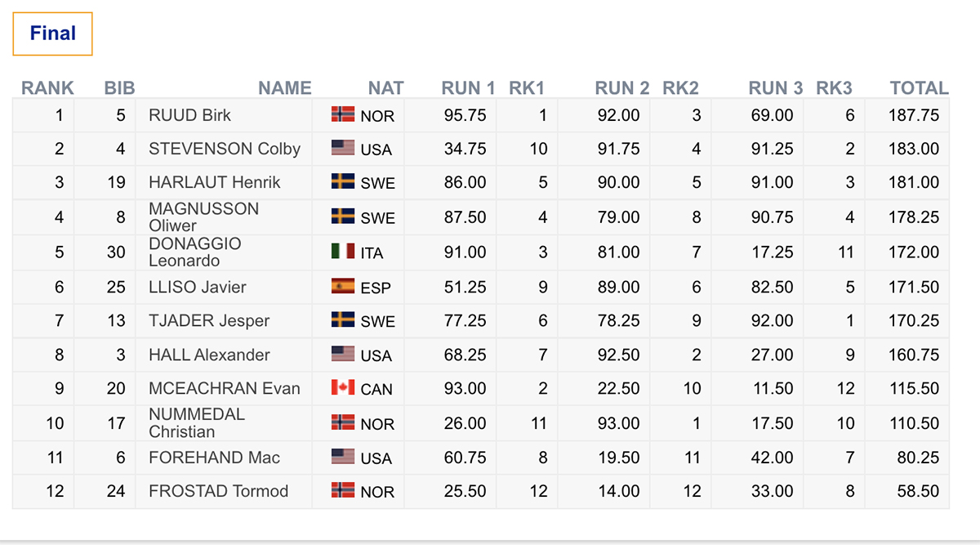Click the RUN 3 column header
The width and height of the screenshot is (980, 545).
[776, 88]
